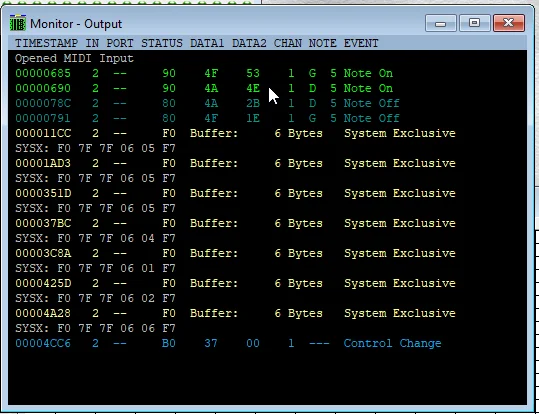
Task: Click the 'Opened MIDI Input' line
Action: tap(74, 58)
